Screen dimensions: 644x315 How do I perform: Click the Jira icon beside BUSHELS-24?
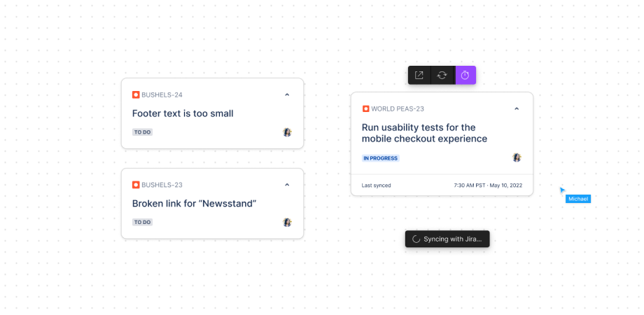tap(136, 94)
